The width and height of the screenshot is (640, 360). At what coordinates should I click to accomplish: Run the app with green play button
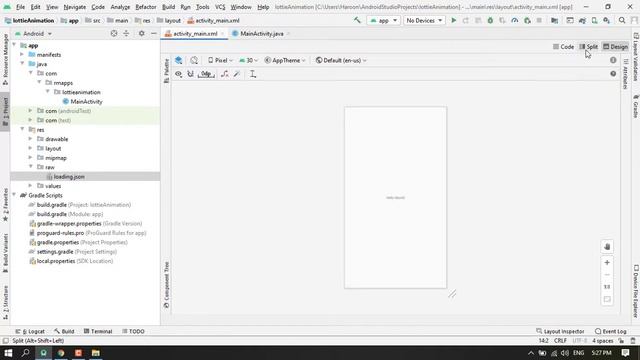[x=453, y=20]
